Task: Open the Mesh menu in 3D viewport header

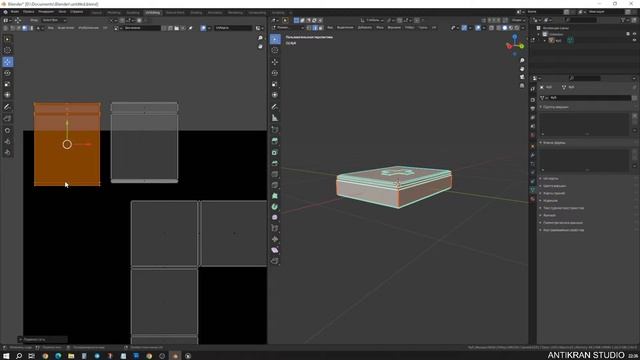Action: click(380, 28)
